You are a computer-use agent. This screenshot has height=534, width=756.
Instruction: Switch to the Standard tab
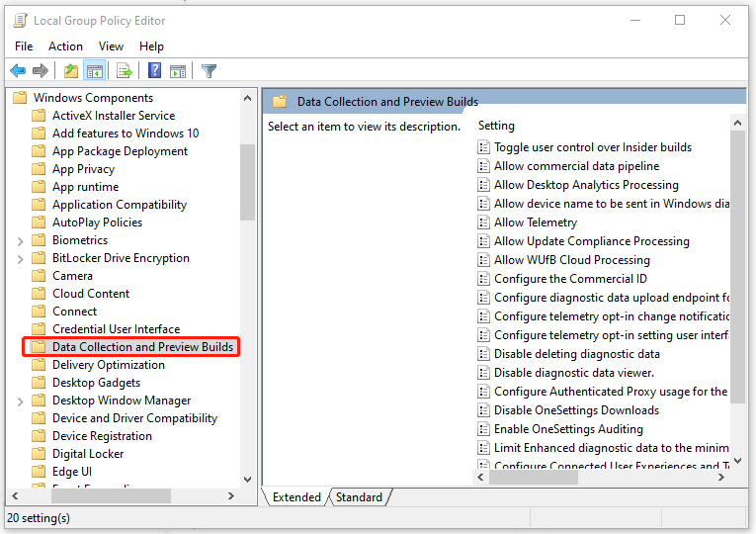359,496
